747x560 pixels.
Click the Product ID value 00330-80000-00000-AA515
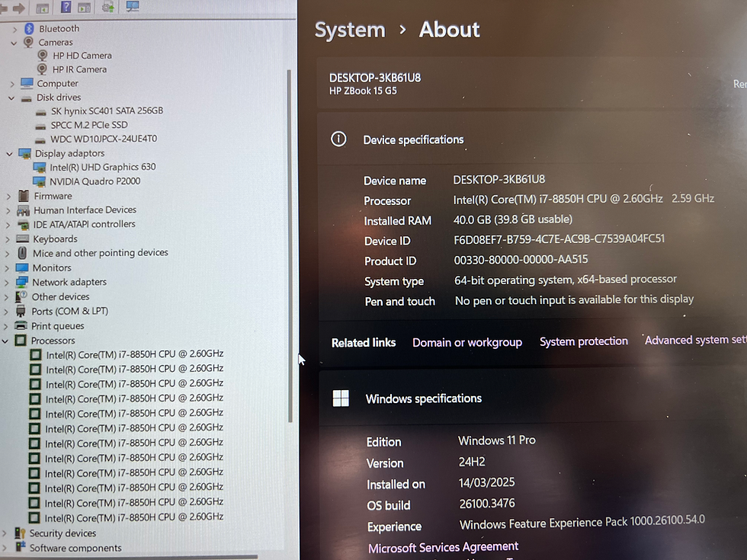coord(521,260)
